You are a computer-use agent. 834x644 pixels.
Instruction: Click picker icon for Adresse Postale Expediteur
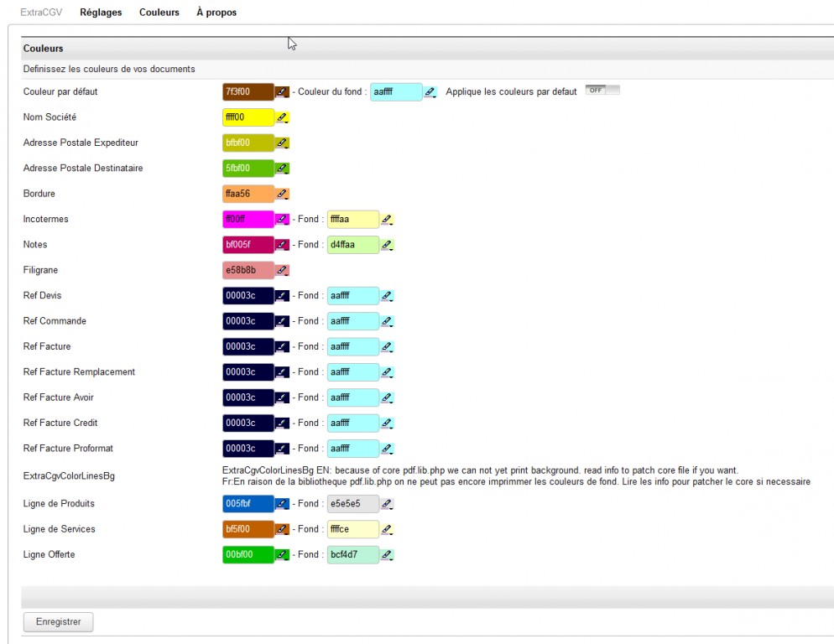[282, 143]
